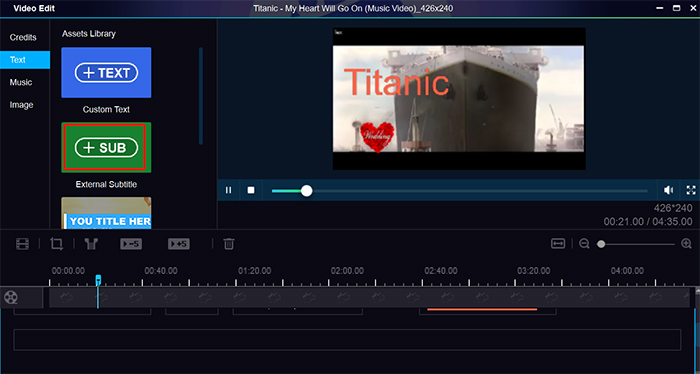Open the Credits tab
The height and width of the screenshot is (374, 700).
click(23, 37)
